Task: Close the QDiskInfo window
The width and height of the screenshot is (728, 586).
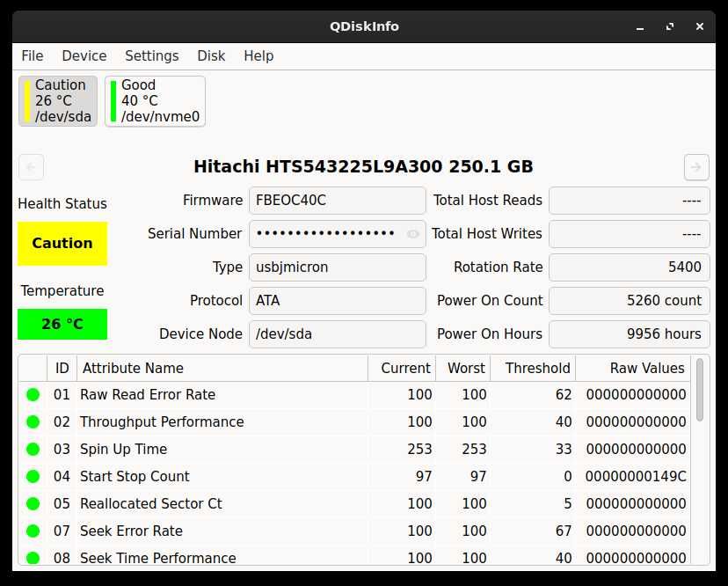Action: click(700, 27)
